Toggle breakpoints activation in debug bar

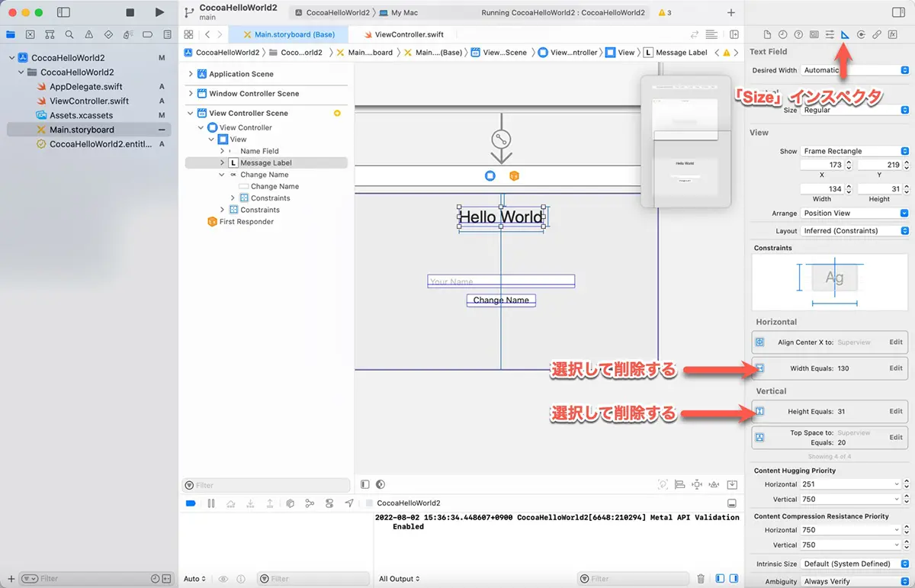coord(191,503)
